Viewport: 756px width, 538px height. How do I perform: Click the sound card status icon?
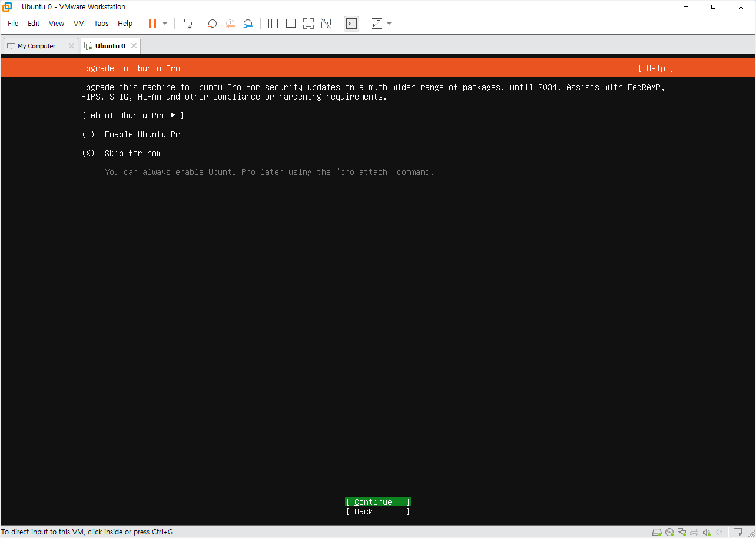(707, 532)
